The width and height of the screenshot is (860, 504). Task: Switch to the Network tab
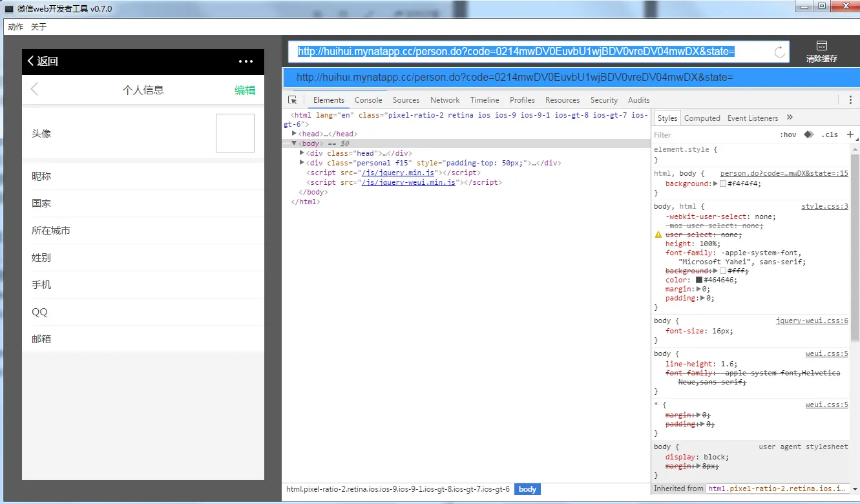(x=445, y=100)
